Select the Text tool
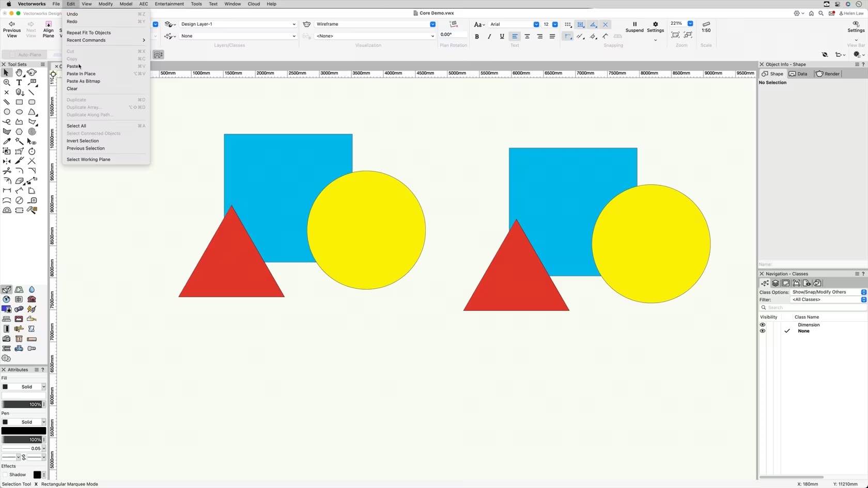The image size is (868, 488). pos(19,83)
